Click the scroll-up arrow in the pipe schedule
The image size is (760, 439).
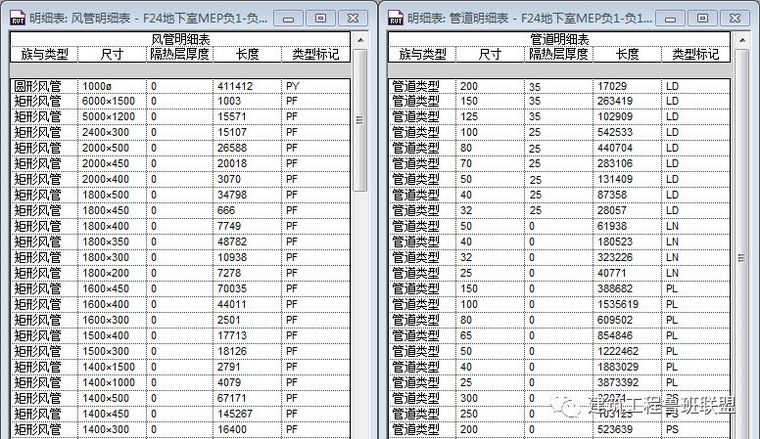(742, 40)
